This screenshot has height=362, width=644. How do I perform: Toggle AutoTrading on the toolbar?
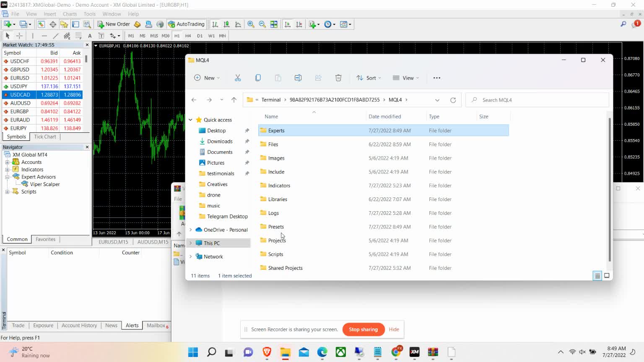(x=186, y=24)
